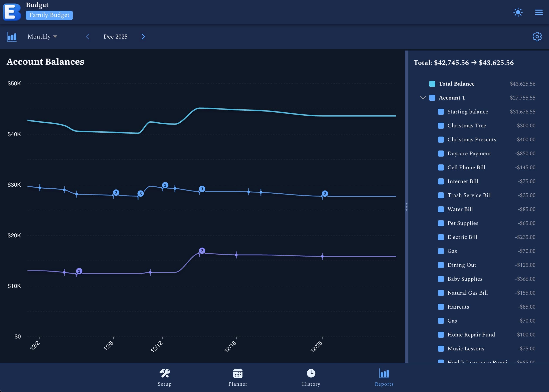Click the Family Budget badge
Screen dimensions: 549x392
(49, 15)
